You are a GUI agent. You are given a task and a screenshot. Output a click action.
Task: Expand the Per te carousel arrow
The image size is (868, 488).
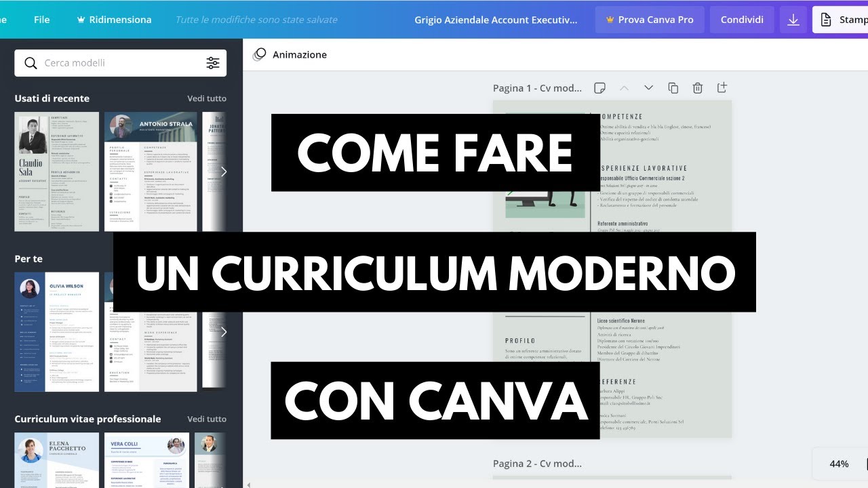tap(223, 331)
